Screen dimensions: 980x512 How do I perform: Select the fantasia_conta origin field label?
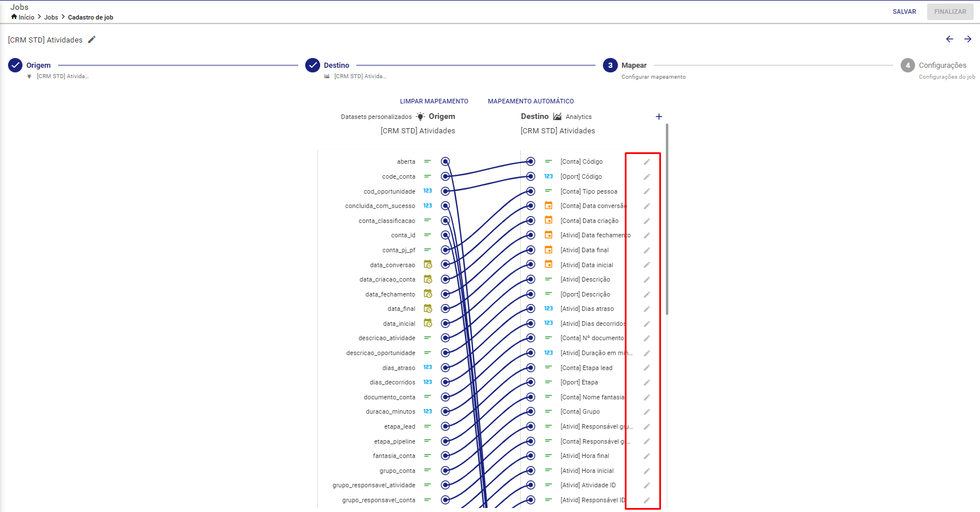pos(394,456)
